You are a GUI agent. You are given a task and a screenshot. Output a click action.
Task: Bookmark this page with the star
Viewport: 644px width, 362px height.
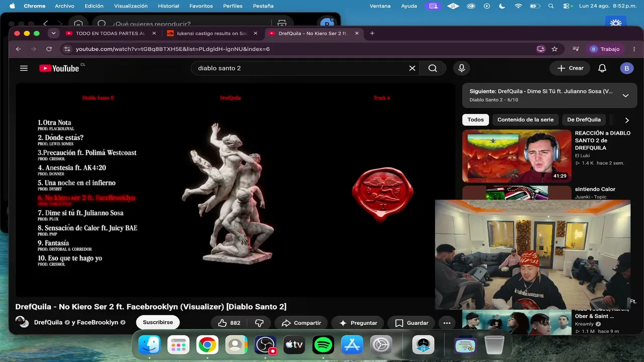pyautogui.click(x=554, y=49)
